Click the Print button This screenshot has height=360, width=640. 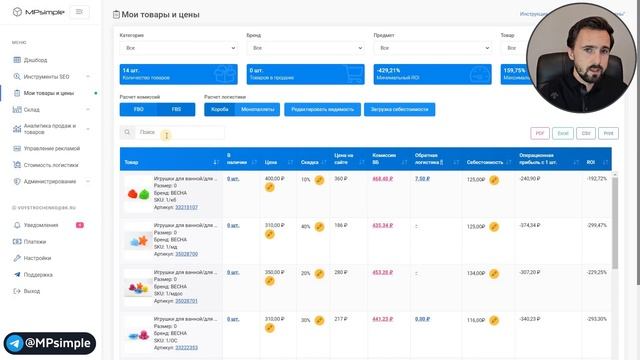coord(608,133)
